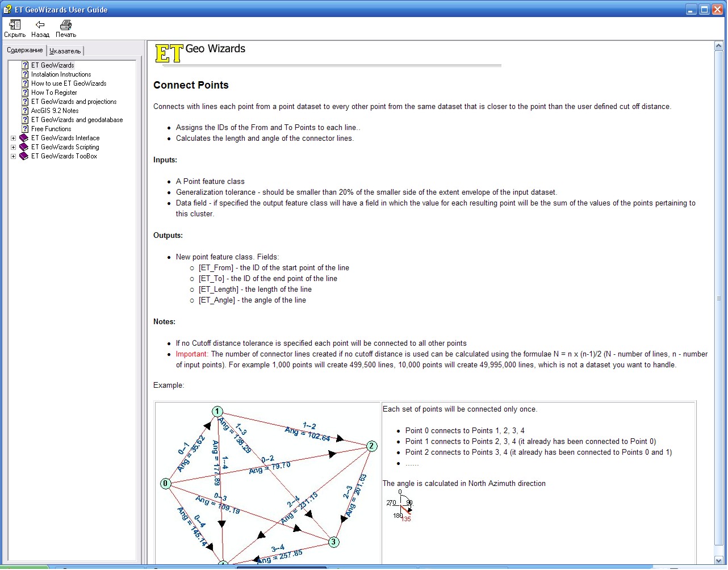
Task: Click the book icon of ET GeoWizards Interface
Action: pyautogui.click(x=24, y=138)
